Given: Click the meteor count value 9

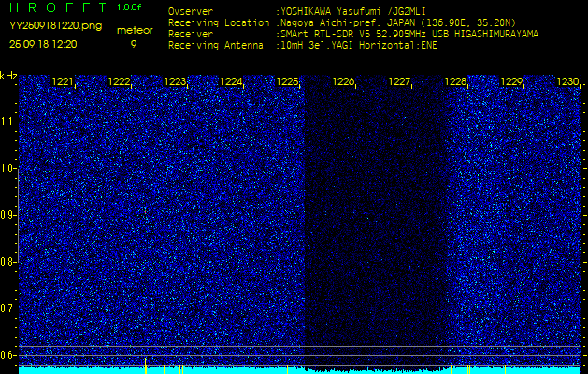Looking at the screenshot, I should (134, 44).
